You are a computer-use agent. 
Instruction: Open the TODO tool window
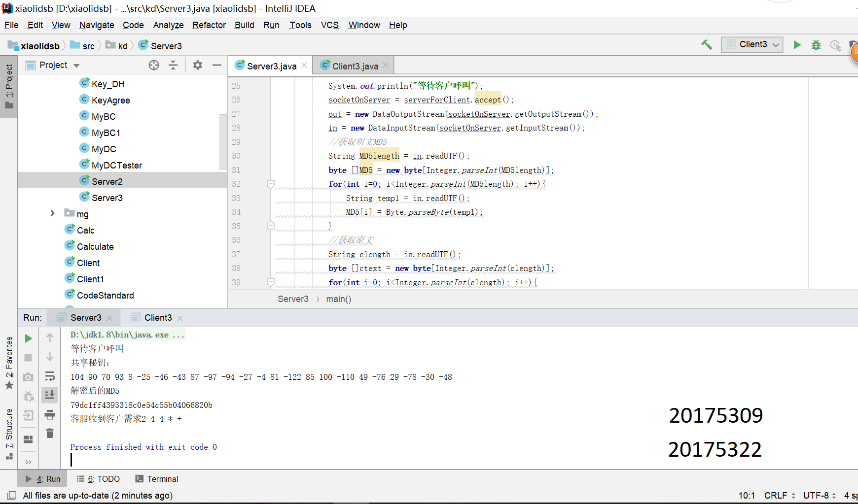(x=98, y=479)
